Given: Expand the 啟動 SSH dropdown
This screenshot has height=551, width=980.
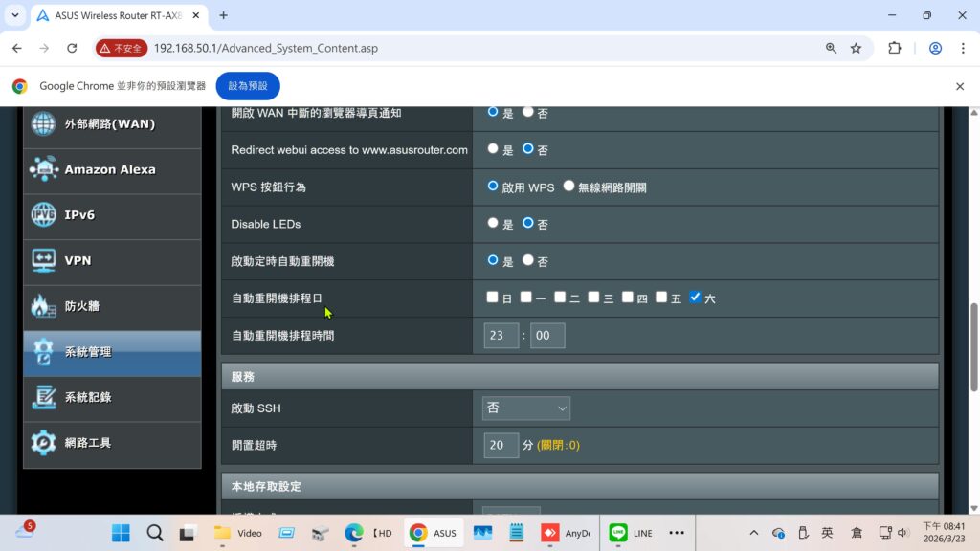Looking at the screenshot, I should coord(525,408).
